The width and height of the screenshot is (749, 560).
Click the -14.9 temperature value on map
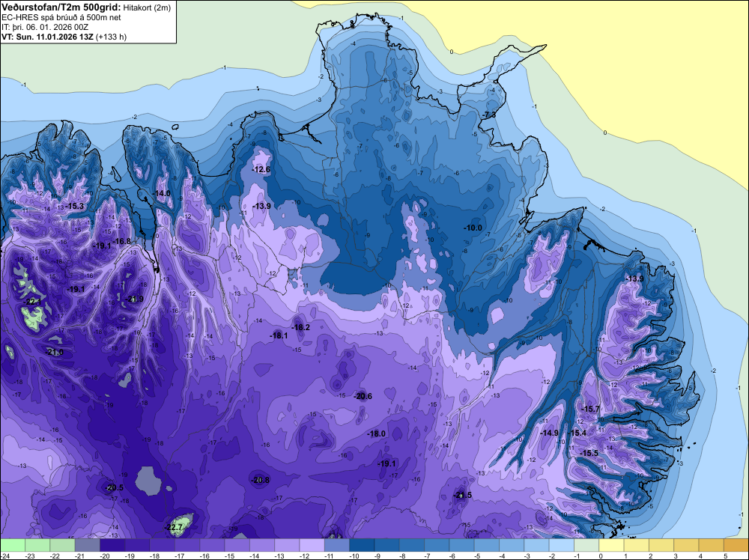[549, 433]
